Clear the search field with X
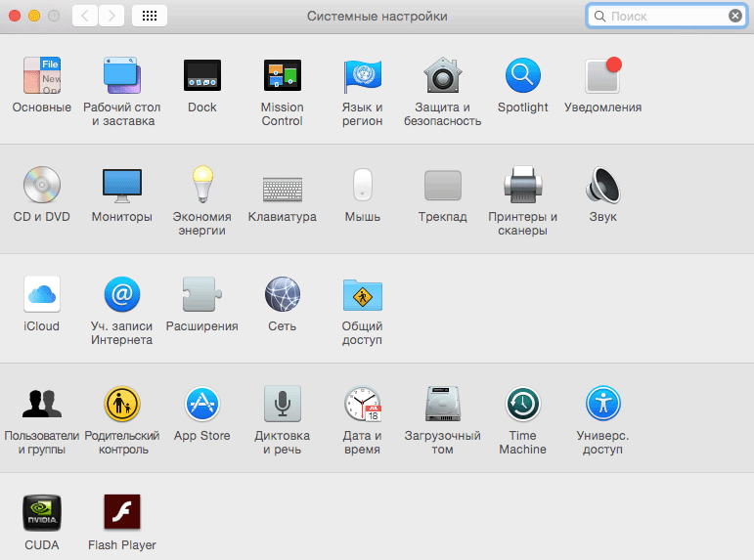The width and height of the screenshot is (754, 560). pos(735,16)
